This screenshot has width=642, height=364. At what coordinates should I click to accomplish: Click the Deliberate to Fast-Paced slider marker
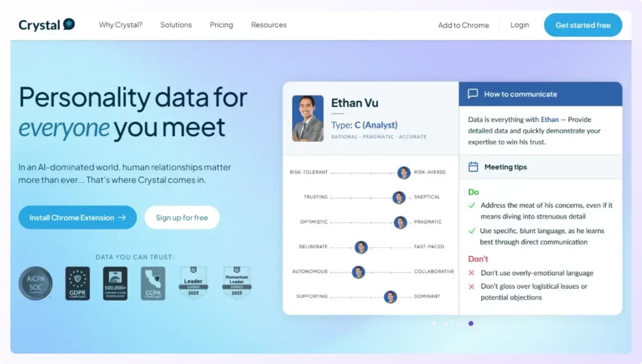tap(360, 247)
